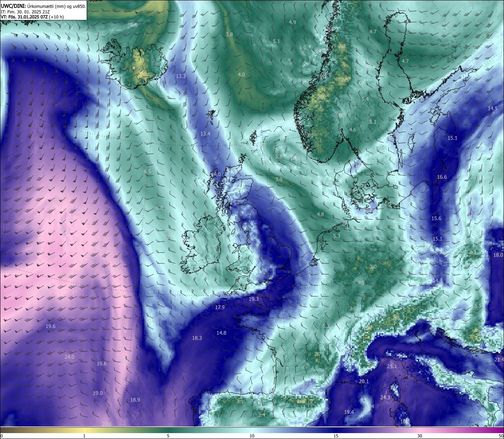The width and height of the screenshot is (504, 439).
Task: Click the 3.4 value over Spain
Action: (261, 415)
